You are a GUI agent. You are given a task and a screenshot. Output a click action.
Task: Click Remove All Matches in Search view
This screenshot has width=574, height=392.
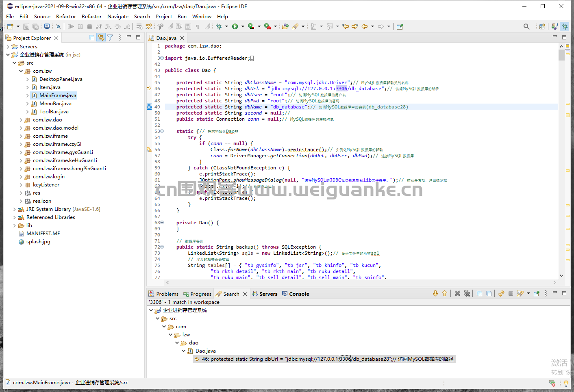click(467, 293)
